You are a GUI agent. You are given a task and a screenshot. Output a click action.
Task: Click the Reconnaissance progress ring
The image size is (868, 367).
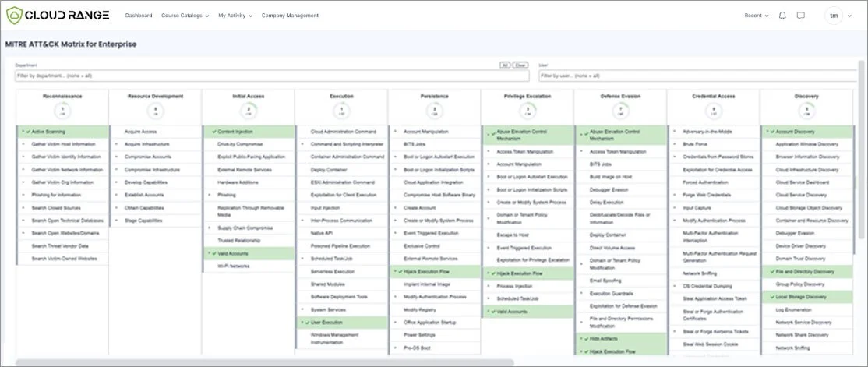(62, 111)
